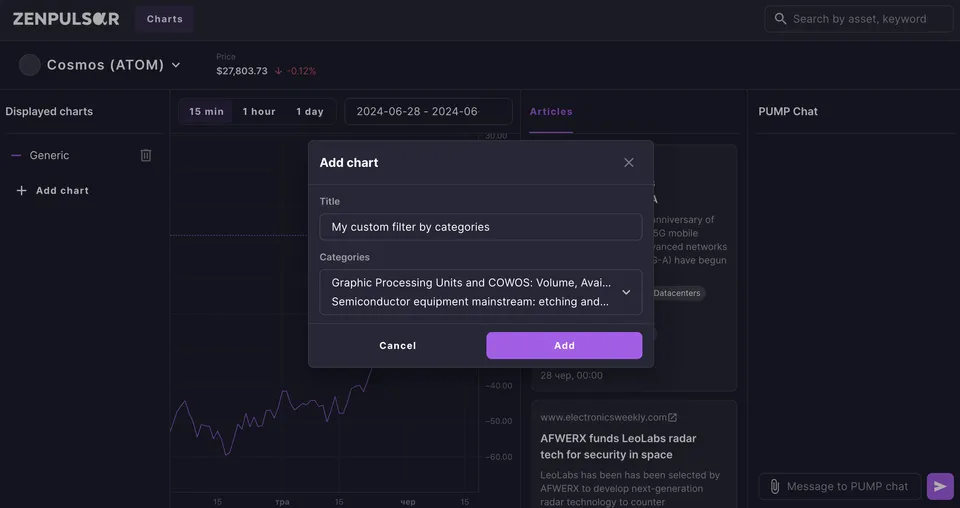This screenshot has width=960, height=508.
Task: Delete the Generic chart via trash icon
Action: (146, 155)
